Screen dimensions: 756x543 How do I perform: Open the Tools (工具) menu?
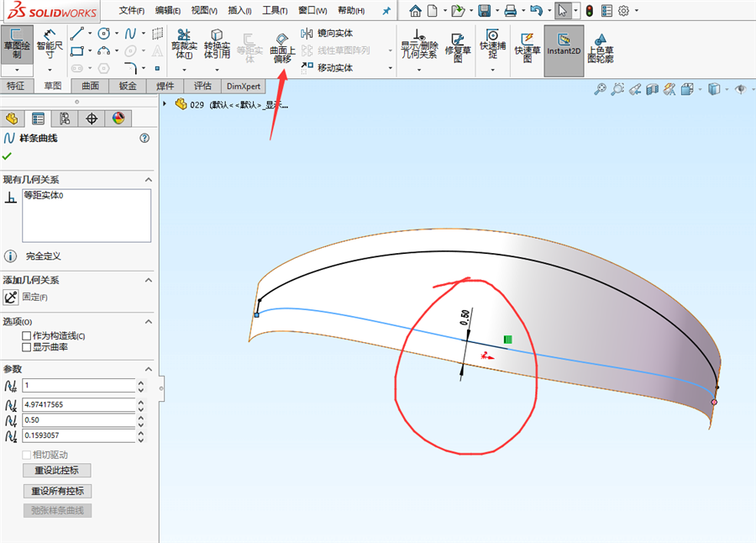[275, 11]
